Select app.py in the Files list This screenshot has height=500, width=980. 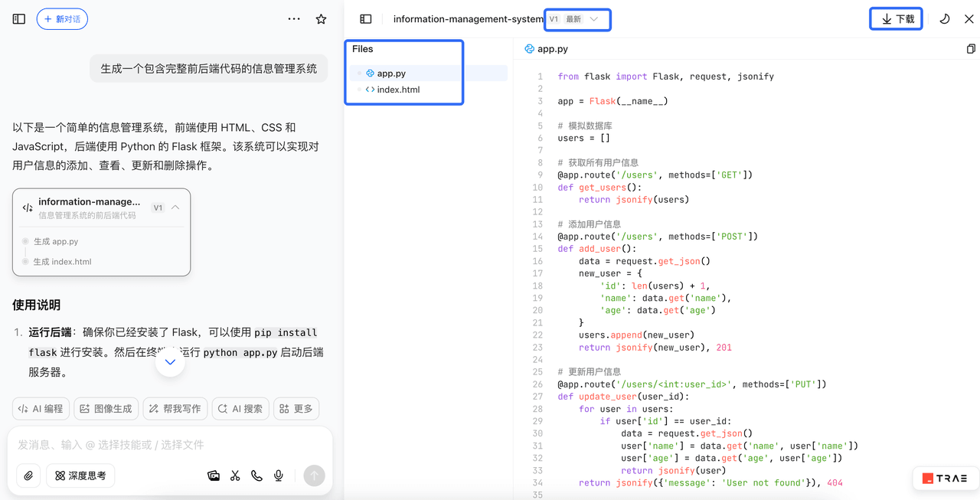[391, 74]
